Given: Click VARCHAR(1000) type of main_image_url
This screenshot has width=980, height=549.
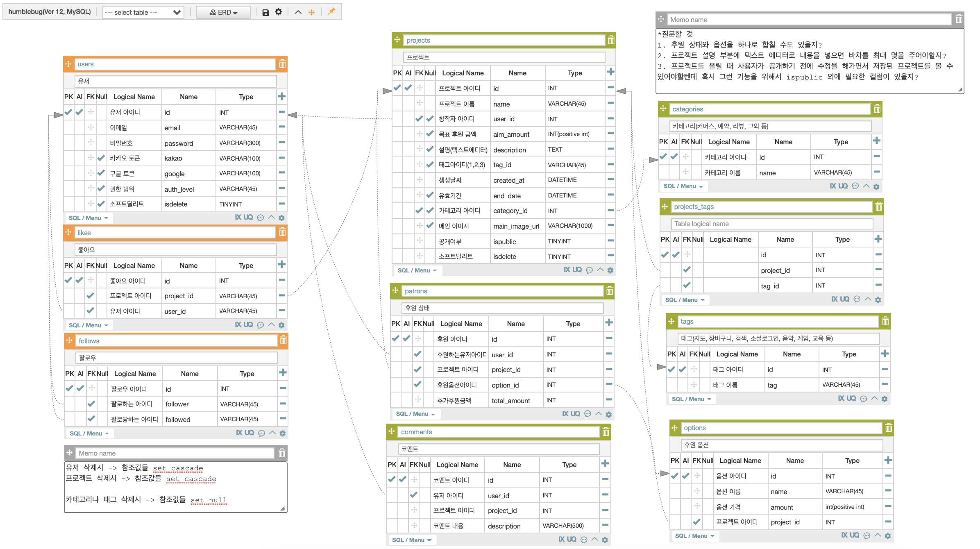Looking at the screenshot, I should (x=575, y=226).
